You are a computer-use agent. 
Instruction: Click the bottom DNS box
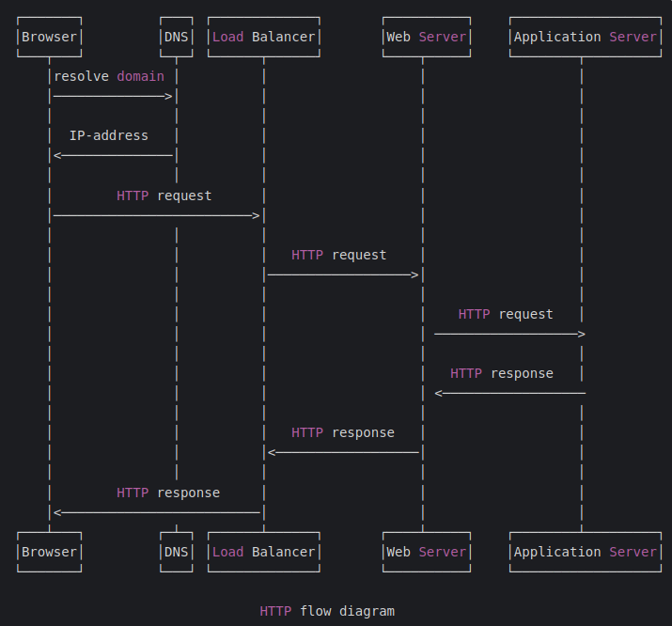(176, 552)
